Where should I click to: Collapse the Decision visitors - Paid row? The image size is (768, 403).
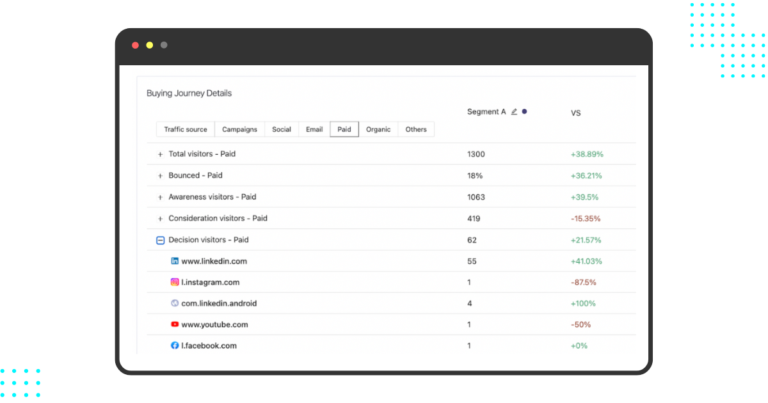tap(160, 240)
